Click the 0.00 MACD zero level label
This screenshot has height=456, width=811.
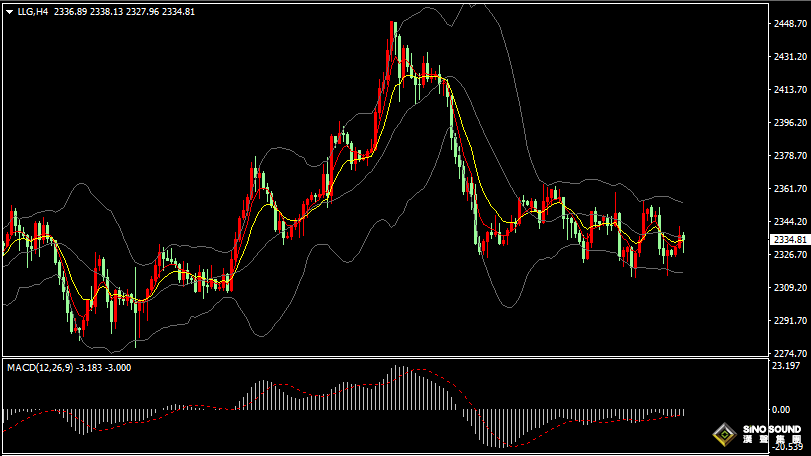pyautogui.click(x=782, y=409)
